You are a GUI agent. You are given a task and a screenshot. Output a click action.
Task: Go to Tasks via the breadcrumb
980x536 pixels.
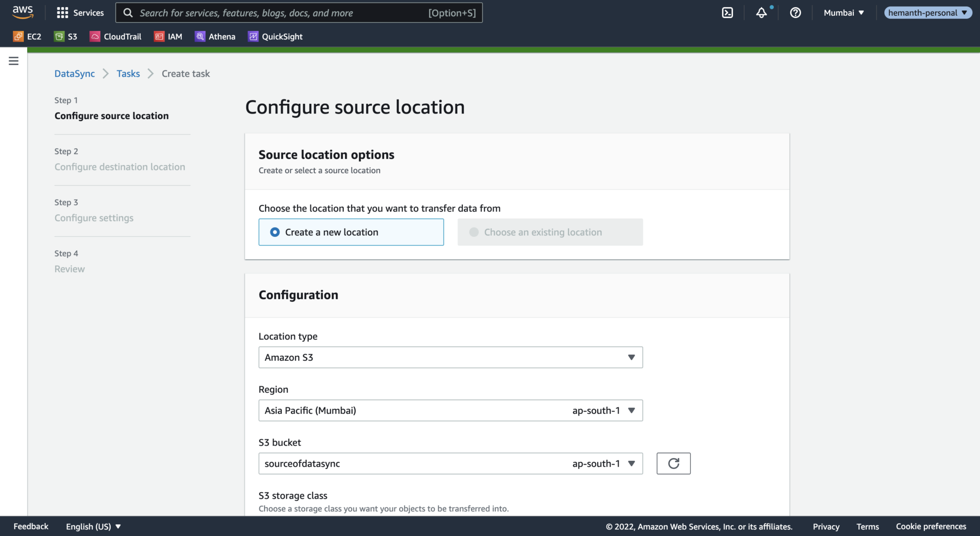click(x=128, y=73)
